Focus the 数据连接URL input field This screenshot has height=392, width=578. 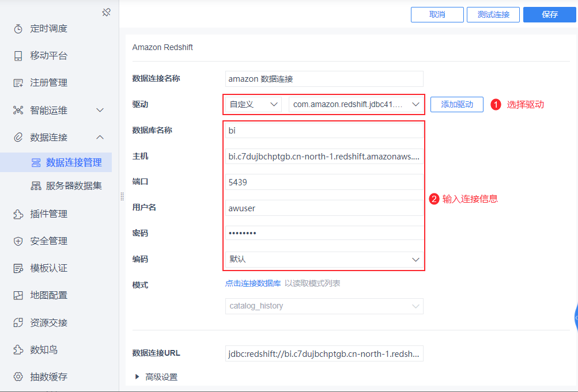tap(324, 353)
